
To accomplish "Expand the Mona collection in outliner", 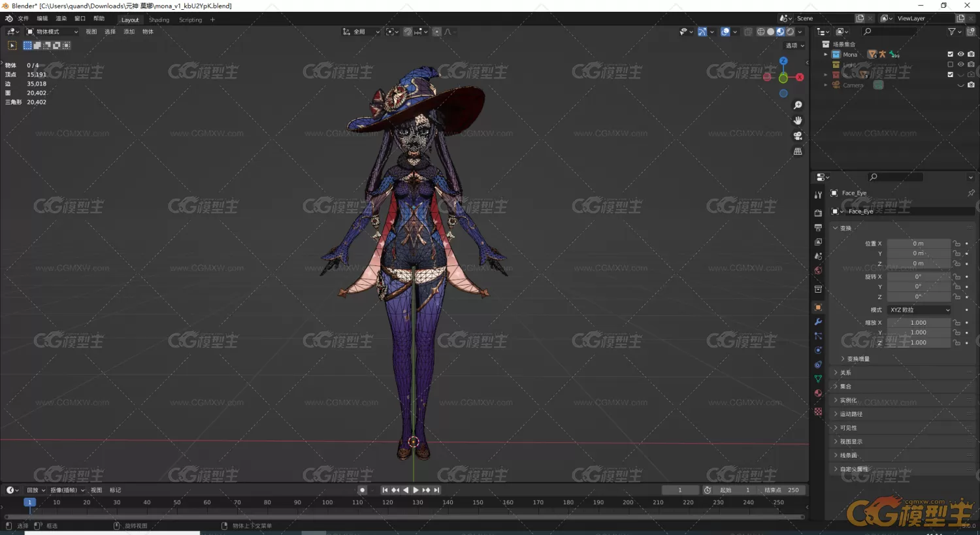I will pos(826,55).
